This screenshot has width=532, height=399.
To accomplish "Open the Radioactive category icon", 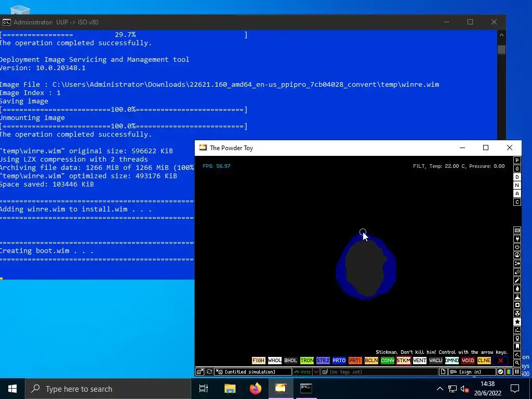I will pyautogui.click(x=517, y=313).
